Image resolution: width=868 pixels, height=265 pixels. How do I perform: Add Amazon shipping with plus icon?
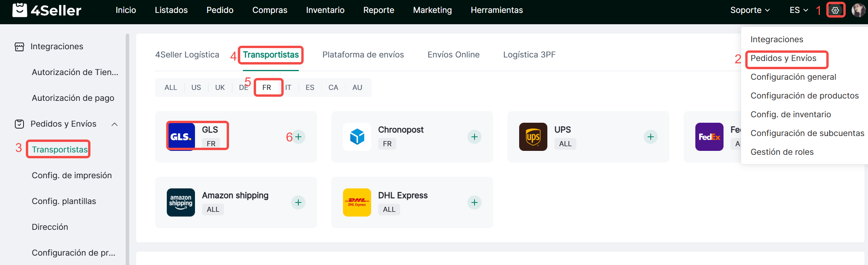click(x=298, y=202)
